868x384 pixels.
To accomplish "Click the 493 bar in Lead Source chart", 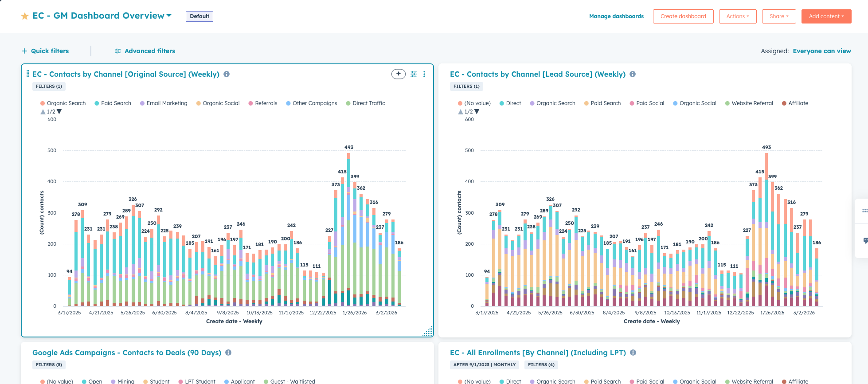I will tap(766, 229).
